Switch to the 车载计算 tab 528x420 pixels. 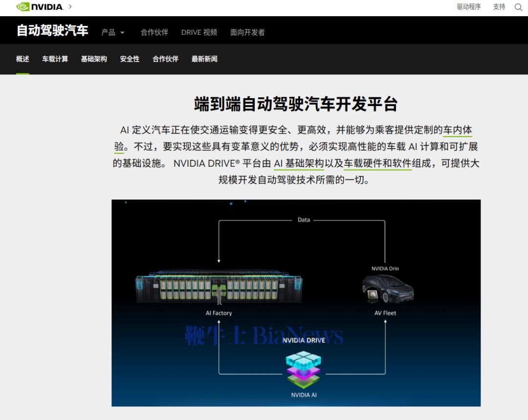pos(55,59)
